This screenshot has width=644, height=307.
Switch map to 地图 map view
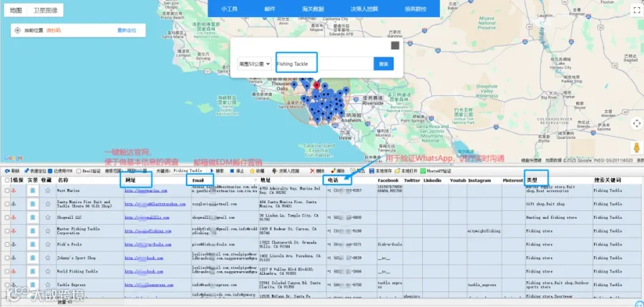[x=16, y=10]
